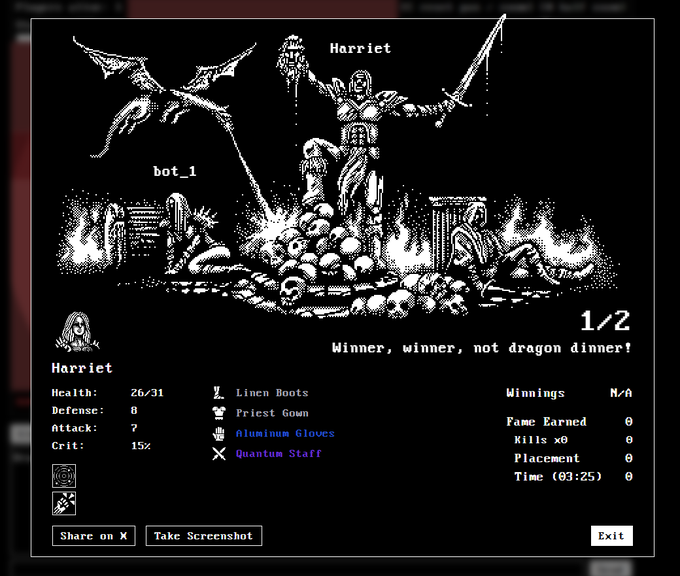Click the bot_1 player label
The width and height of the screenshot is (680, 576).
(x=175, y=171)
